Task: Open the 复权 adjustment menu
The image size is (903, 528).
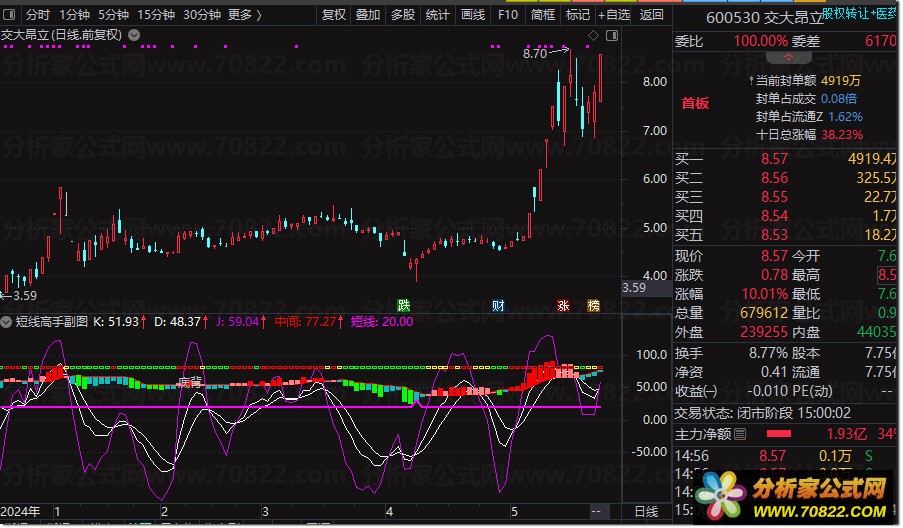Action: [333, 14]
